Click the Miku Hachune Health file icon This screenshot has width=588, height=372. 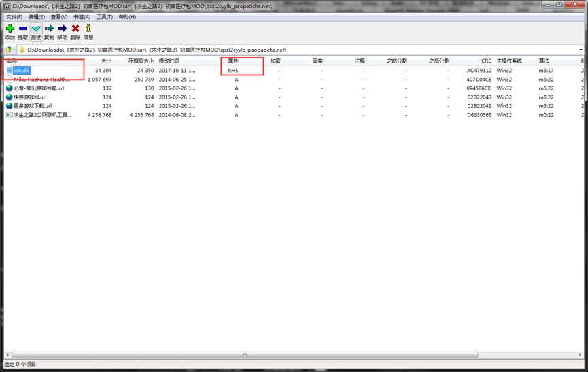coord(10,79)
